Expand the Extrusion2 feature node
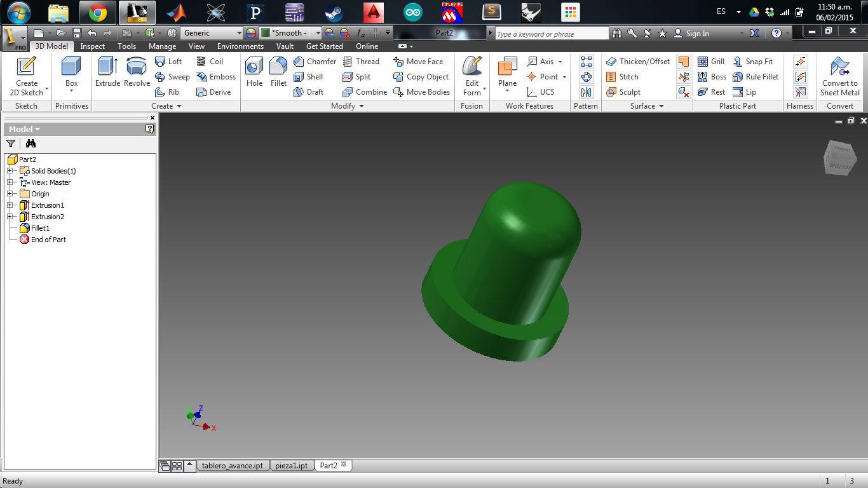The image size is (868, 488). 10,217
